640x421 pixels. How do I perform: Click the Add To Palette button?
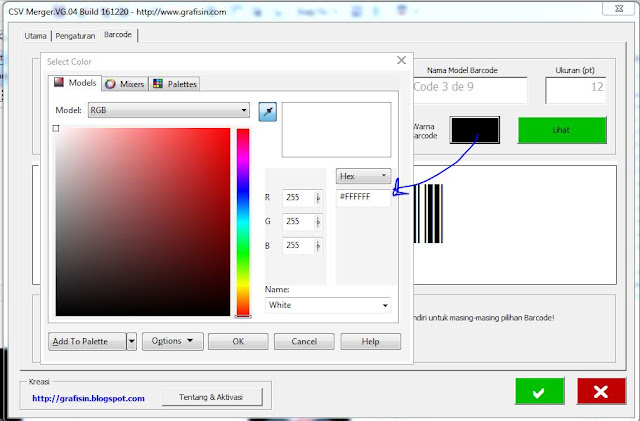coord(87,341)
